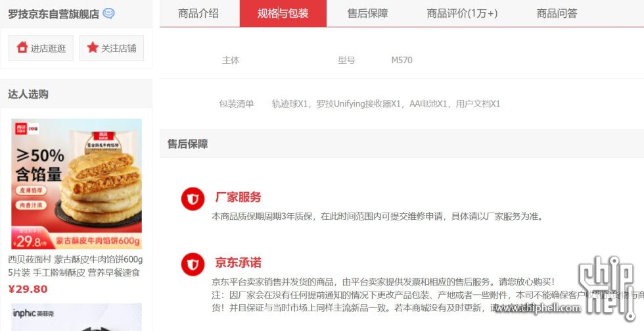This screenshot has height=331, width=644.
Task: Click the 型号 label
Action: 346,60
